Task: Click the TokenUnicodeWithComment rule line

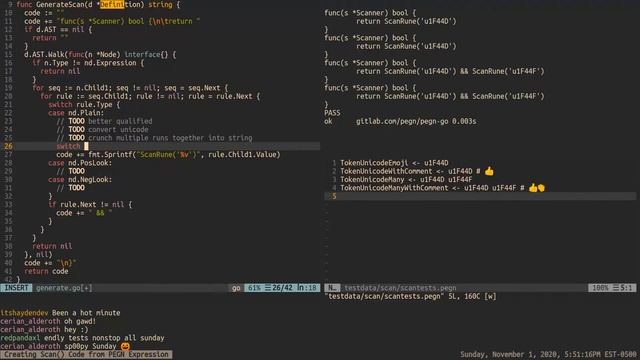Action: [417, 171]
